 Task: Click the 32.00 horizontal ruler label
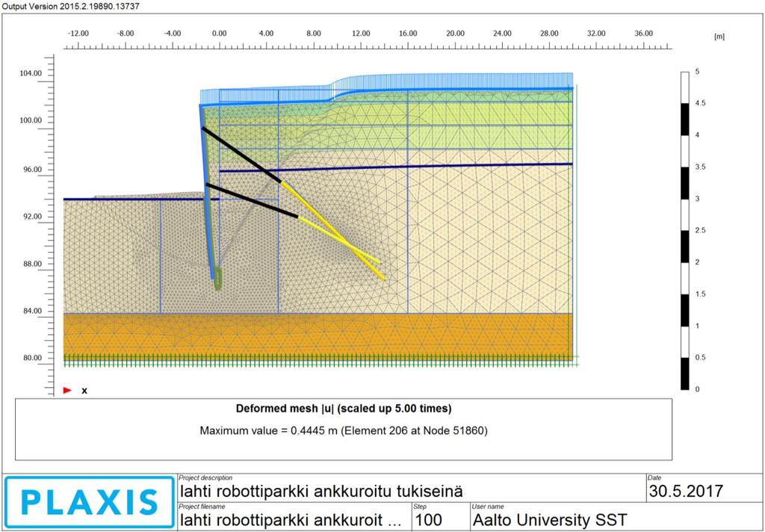(x=596, y=34)
